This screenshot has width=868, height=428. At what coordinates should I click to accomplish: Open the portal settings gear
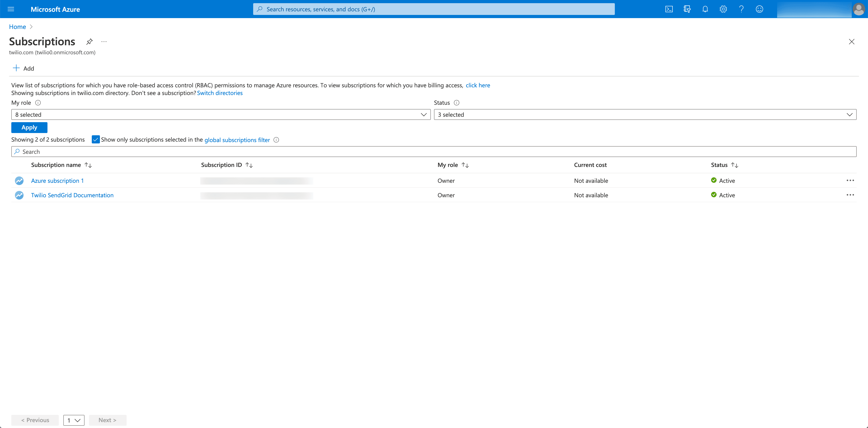pyautogui.click(x=723, y=9)
